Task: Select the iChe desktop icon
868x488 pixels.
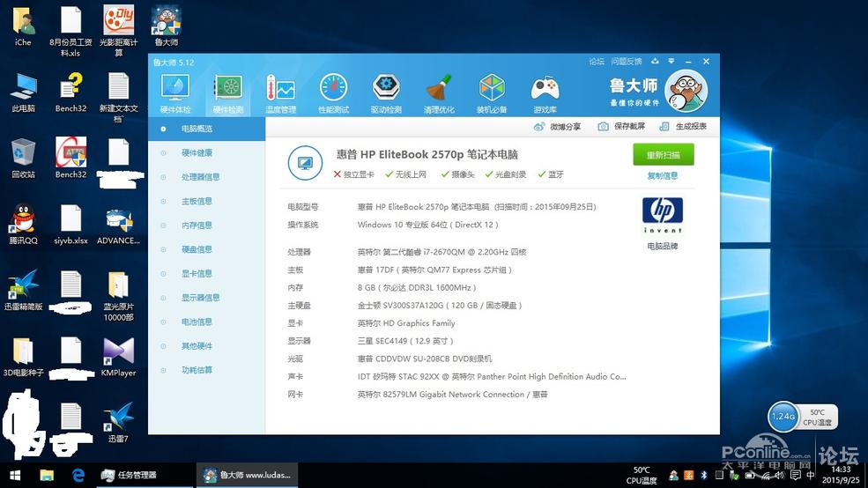Action: (23, 26)
